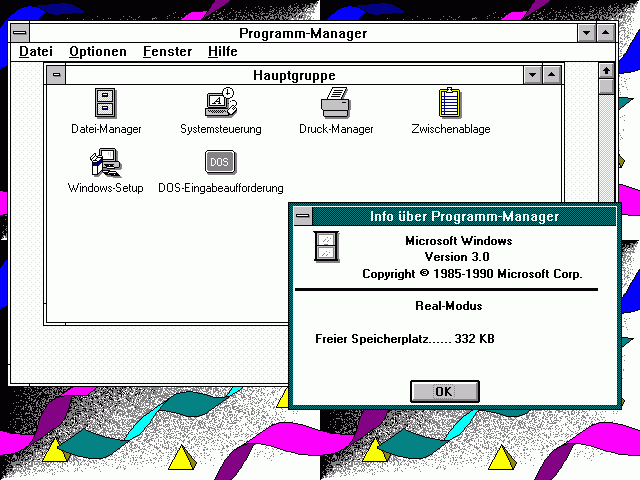Select the DOS-Eingabeaufforderung icon

point(220,162)
